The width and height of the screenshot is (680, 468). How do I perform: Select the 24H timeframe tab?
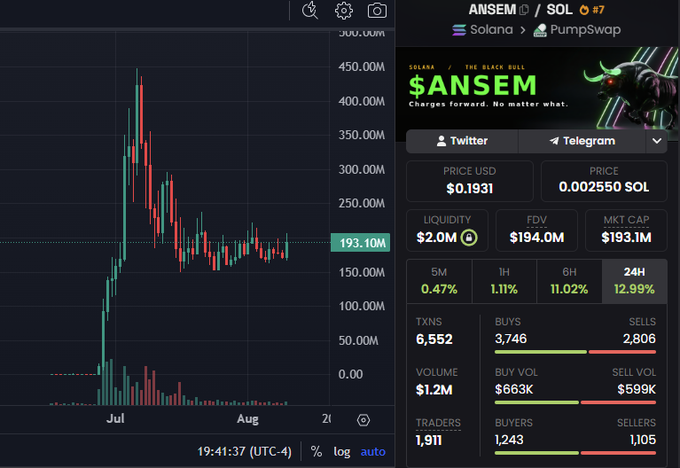pyautogui.click(x=634, y=281)
